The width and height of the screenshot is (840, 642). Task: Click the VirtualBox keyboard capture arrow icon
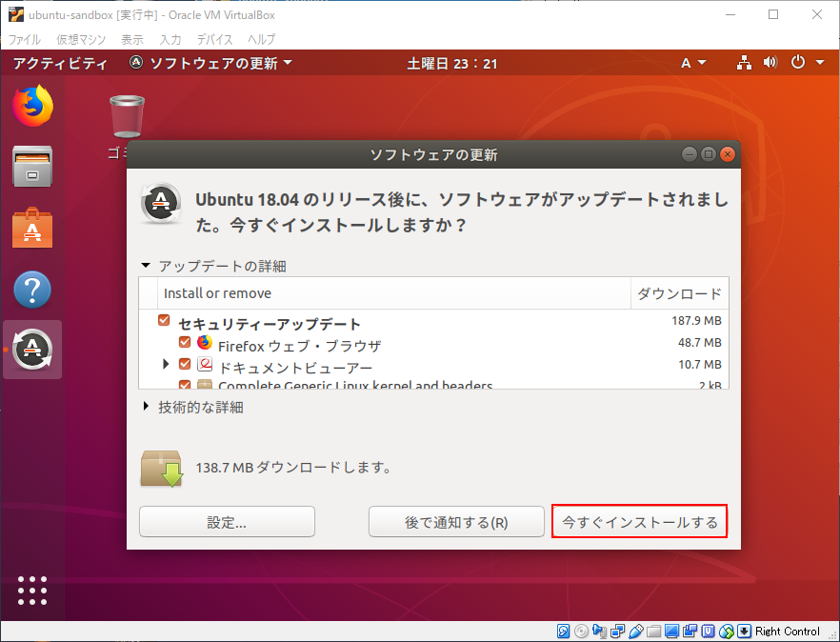[x=744, y=632]
